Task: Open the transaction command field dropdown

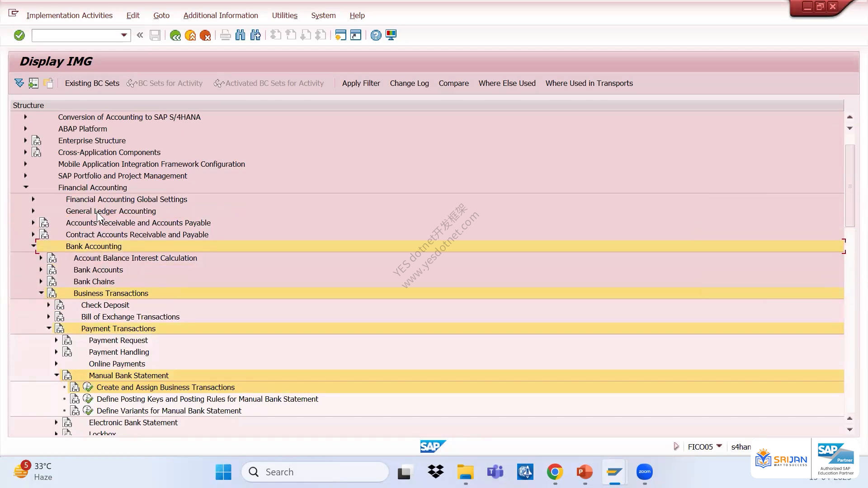Action: pyautogui.click(x=124, y=35)
